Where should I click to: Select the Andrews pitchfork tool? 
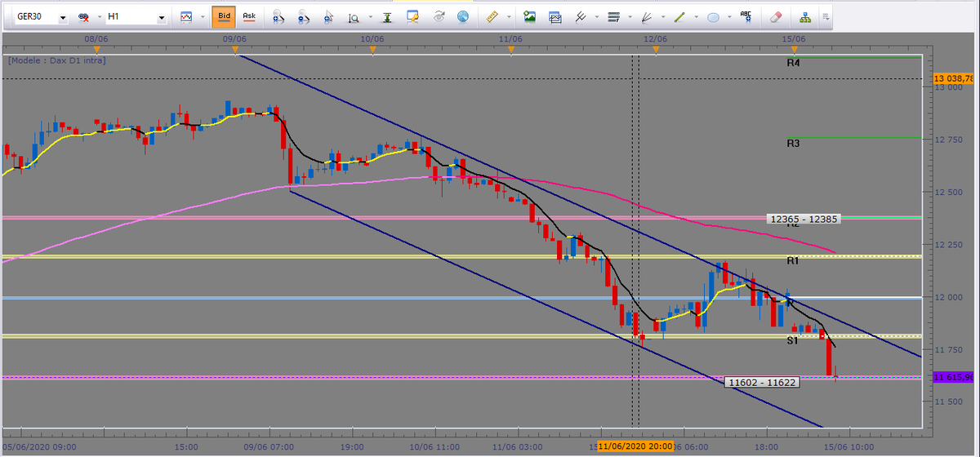click(581, 16)
